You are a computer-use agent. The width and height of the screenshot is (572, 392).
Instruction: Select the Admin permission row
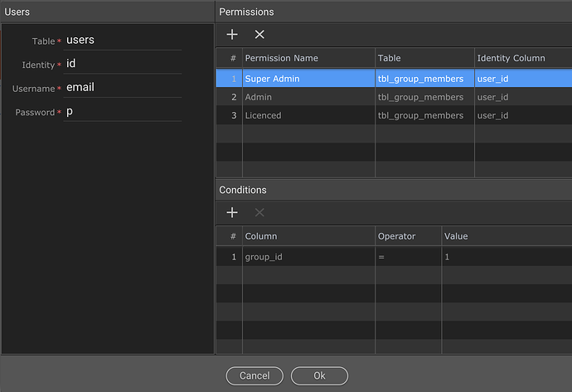394,97
